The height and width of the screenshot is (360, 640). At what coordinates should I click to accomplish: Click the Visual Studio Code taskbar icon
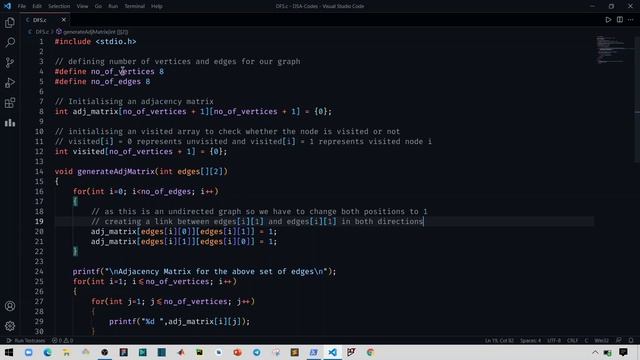[x=333, y=352]
